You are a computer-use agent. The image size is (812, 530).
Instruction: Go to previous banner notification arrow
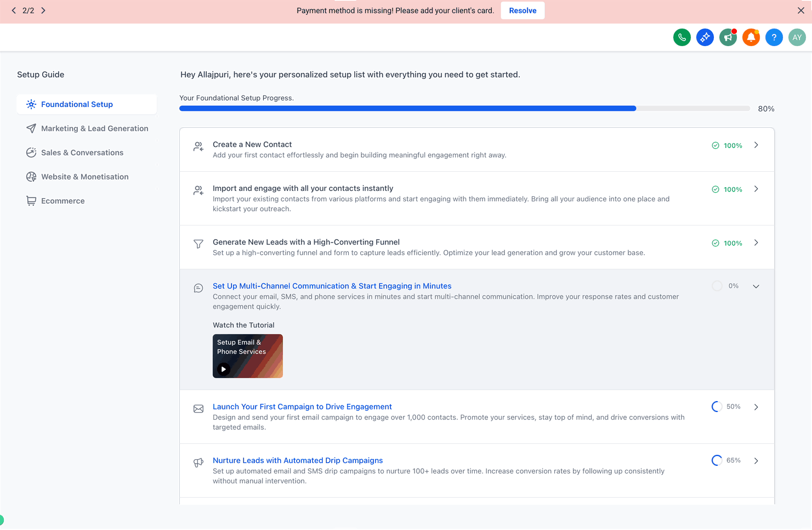point(14,10)
